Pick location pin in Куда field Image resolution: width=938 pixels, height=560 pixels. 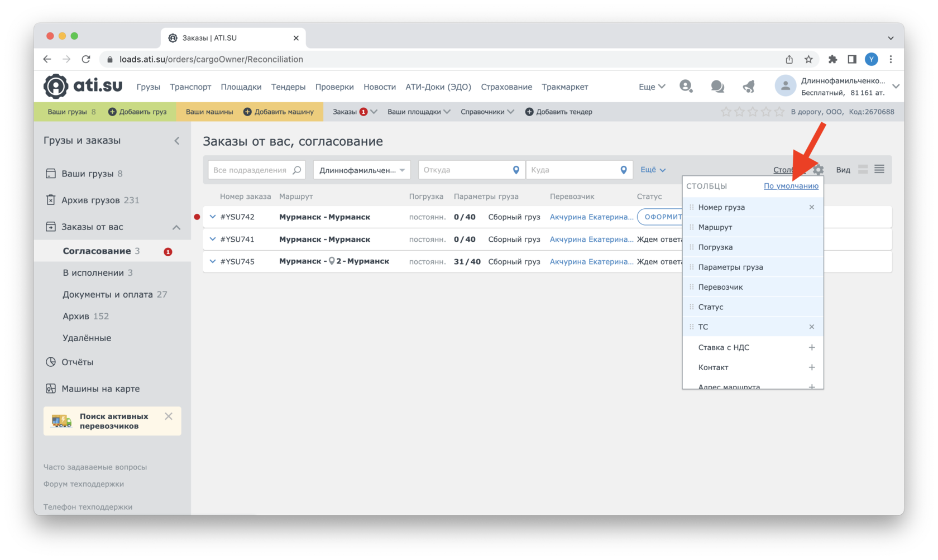coord(624,170)
